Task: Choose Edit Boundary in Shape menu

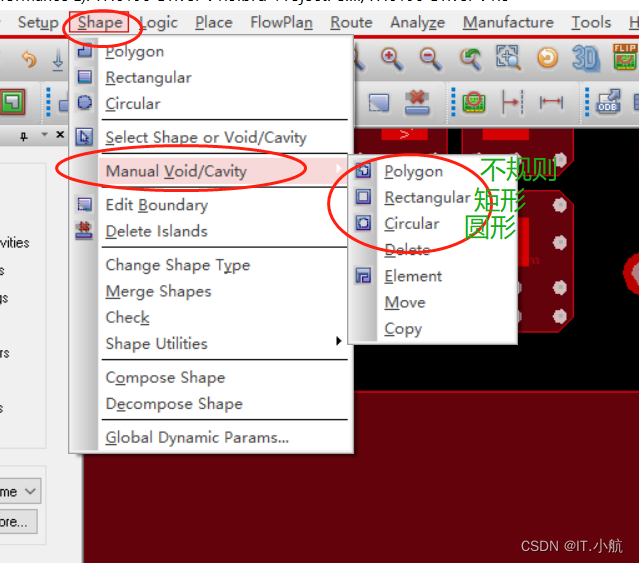Action: pos(211,205)
